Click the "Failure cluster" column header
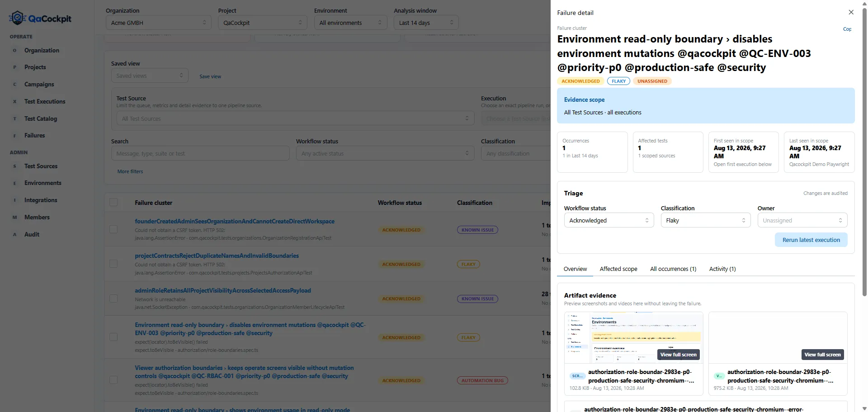868x412 pixels. click(x=153, y=203)
